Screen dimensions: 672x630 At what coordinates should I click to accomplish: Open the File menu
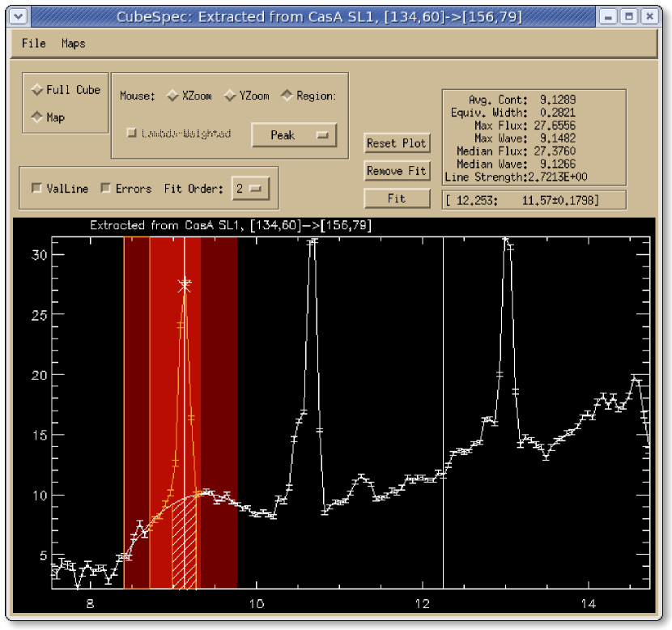click(33, 43)
